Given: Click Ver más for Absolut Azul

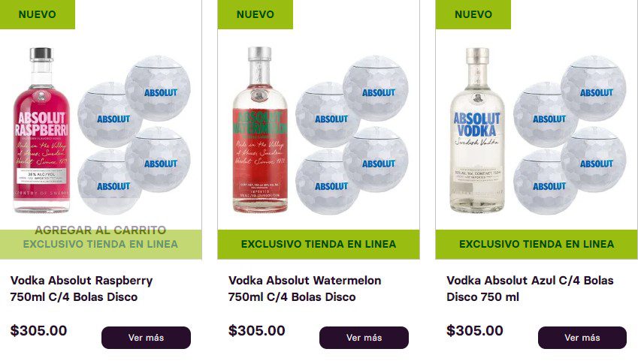Looking at the screenshot, I should coord(582,338).
